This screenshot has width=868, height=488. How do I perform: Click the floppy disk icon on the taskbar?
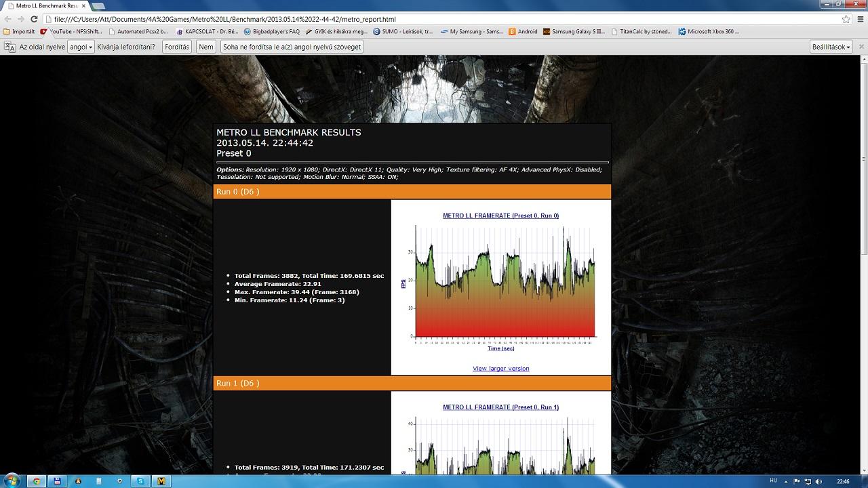point(58,481)
